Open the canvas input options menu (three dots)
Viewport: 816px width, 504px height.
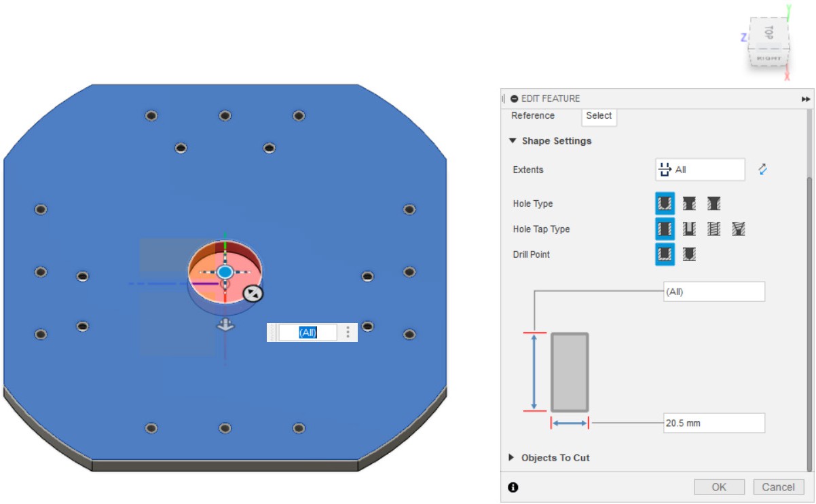[x=348, y=332]
